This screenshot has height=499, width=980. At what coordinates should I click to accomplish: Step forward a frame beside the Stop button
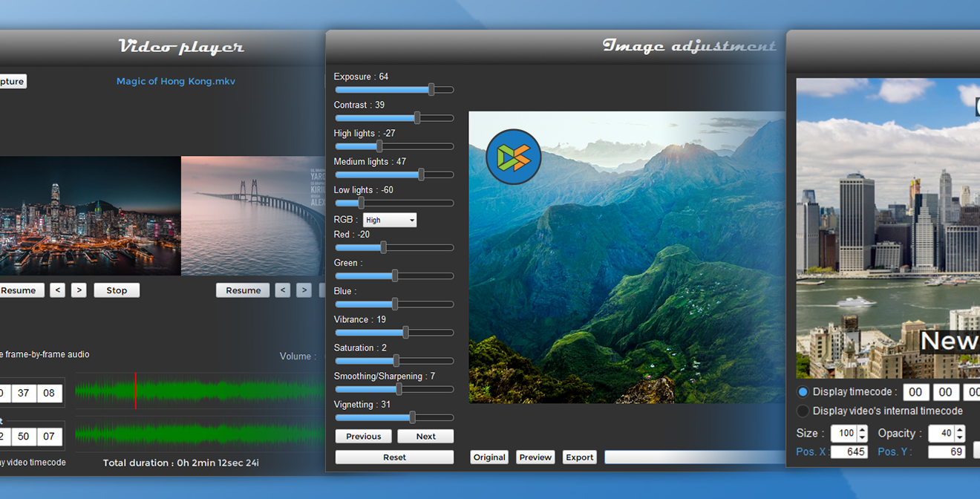(79, 290)
